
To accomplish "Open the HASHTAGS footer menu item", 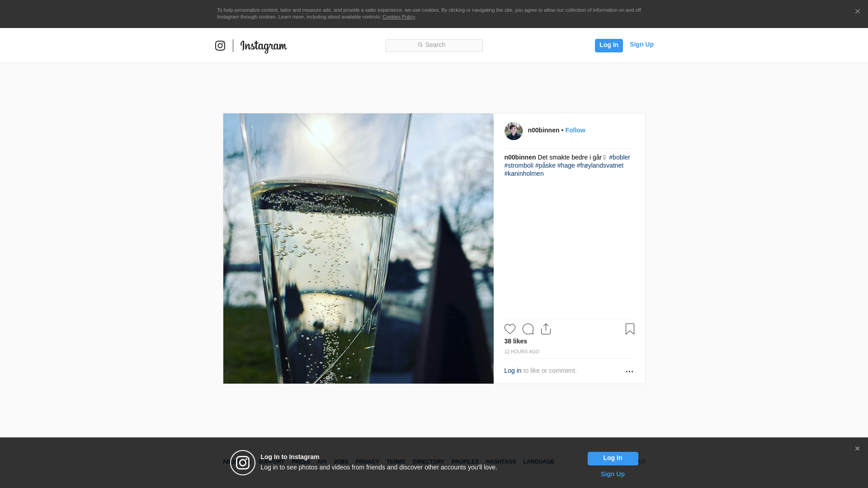I will point(501,462).
